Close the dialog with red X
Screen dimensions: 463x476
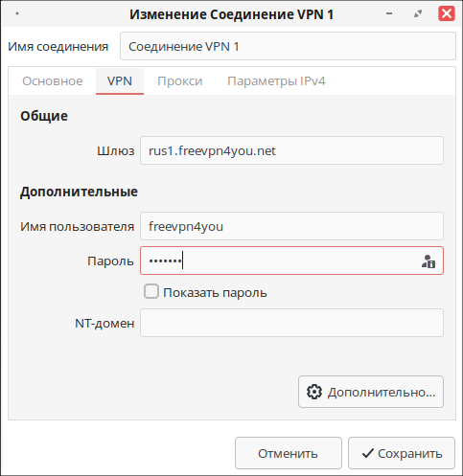(446, 13)
